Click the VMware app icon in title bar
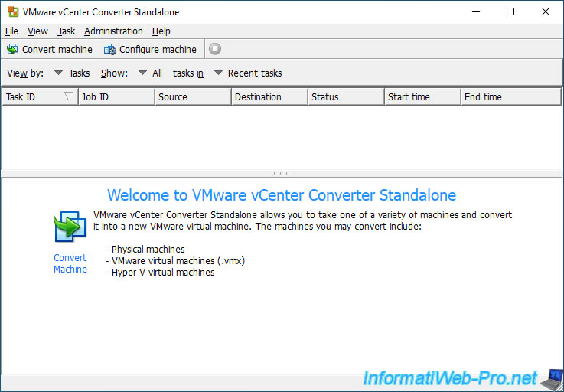The width and height of the screenshot is (564, 392). click(x=13, y=12)
